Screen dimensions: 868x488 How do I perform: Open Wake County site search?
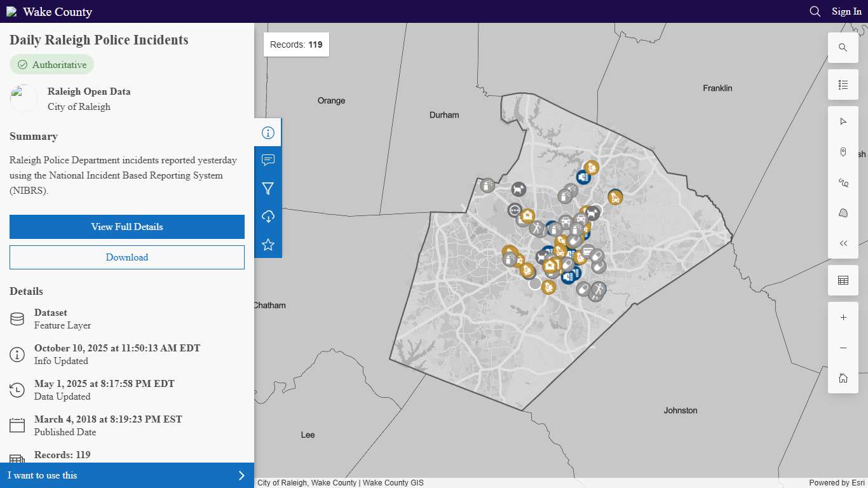(x=815, y=11)
